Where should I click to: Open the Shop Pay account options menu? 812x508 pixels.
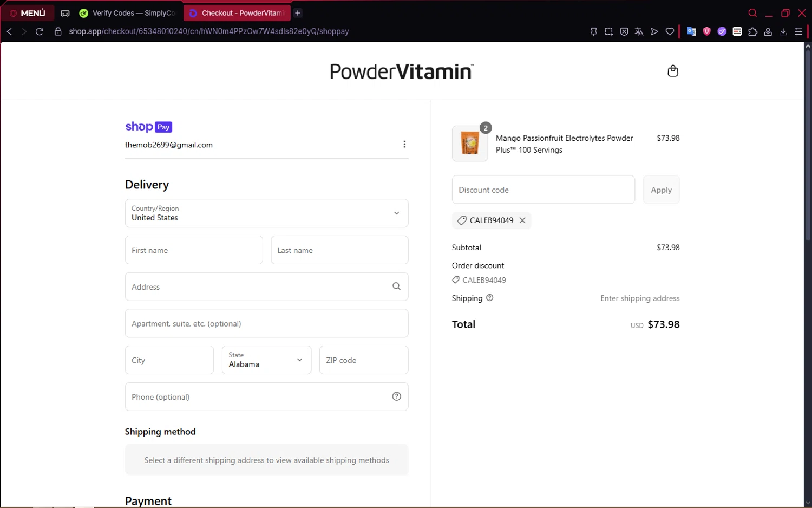tap(404, 144)
